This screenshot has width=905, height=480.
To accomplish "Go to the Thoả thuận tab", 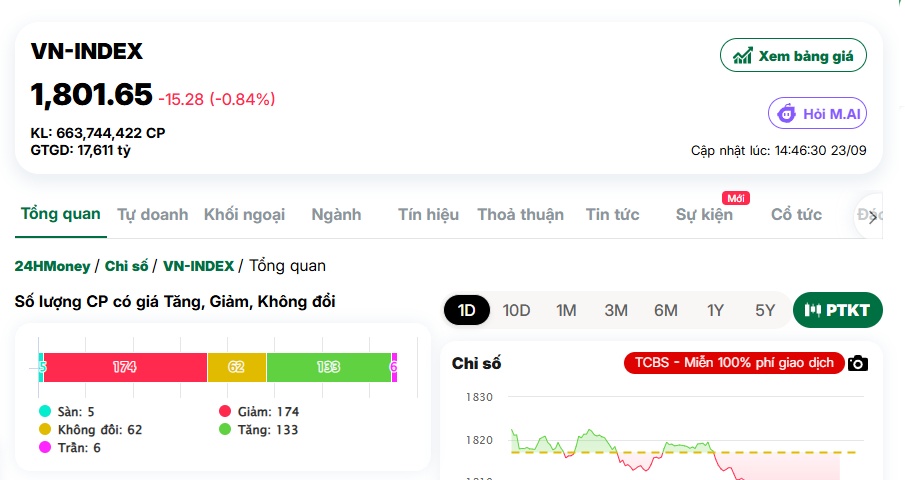I will click(x=520, y=215).
